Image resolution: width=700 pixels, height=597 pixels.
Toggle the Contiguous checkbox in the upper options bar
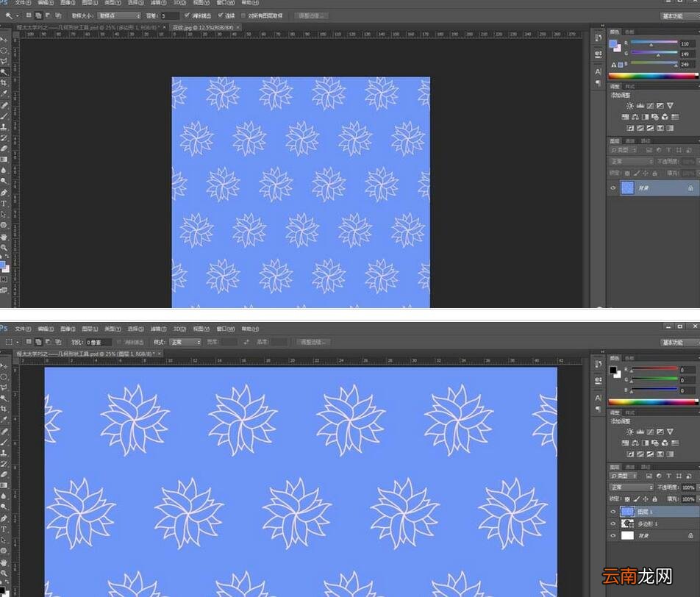click(x=221, y=15)
